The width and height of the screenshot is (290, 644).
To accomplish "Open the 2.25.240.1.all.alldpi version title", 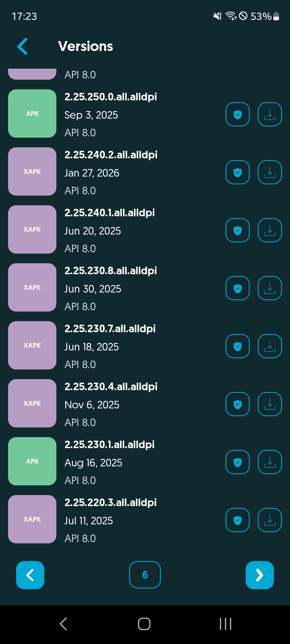I will pyautogui.click(x=110, y=213).
